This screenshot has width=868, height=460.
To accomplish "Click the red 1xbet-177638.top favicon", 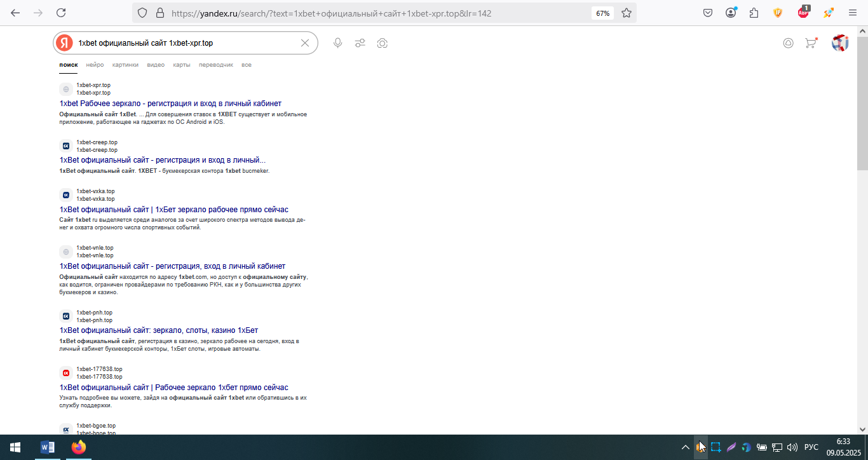I will (65, 373).
